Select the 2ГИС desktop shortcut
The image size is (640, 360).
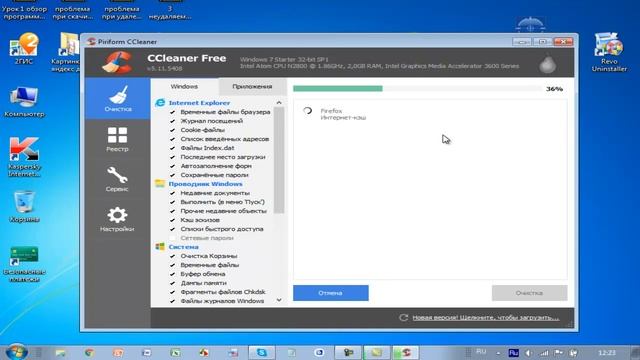pos(24,49)
